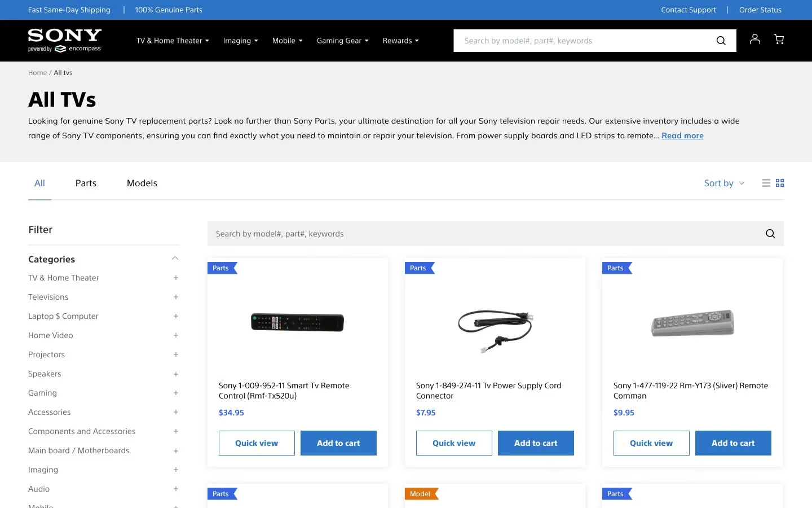Viewport: 812px width, 508px height.
Task: Expand Components and Accessories plus
Action: coord(176,431)
